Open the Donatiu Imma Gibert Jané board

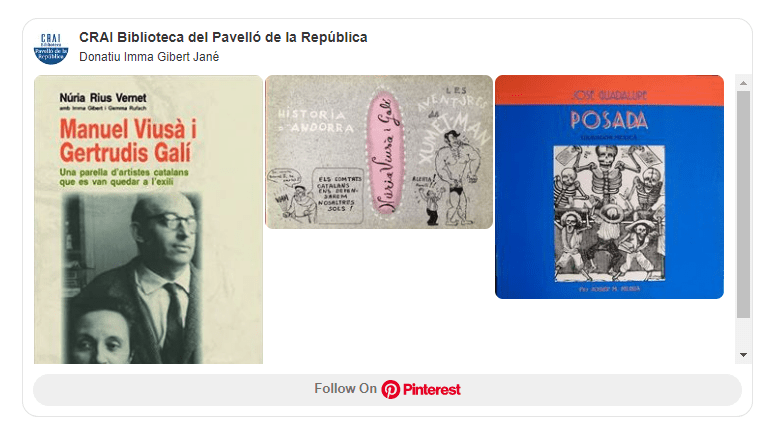pos(149,57)
